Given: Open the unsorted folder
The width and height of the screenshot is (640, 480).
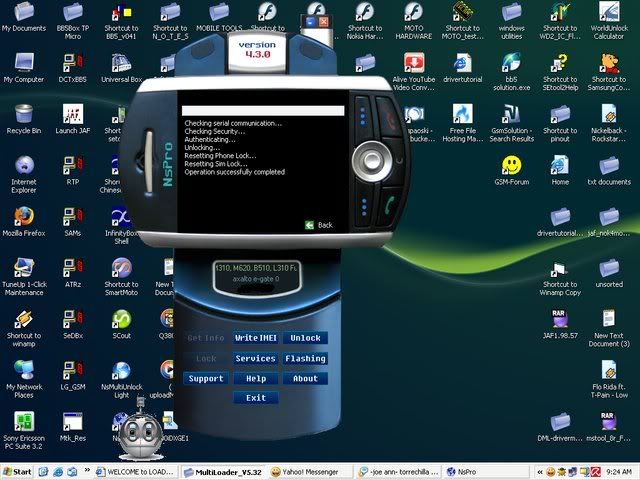Looking at the screenshot, I should click(609, 273).
